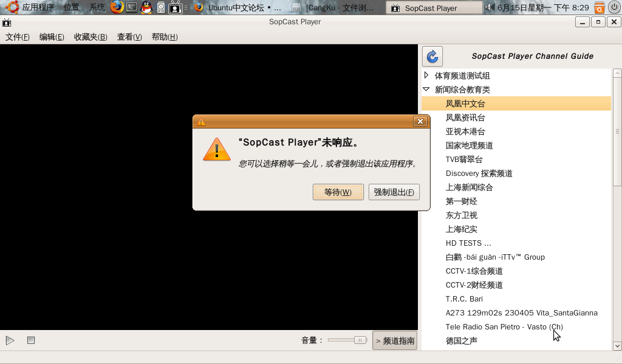Open the 收藏夹(B) menu
Screen dimensions: 622x364
click(91, 37)
